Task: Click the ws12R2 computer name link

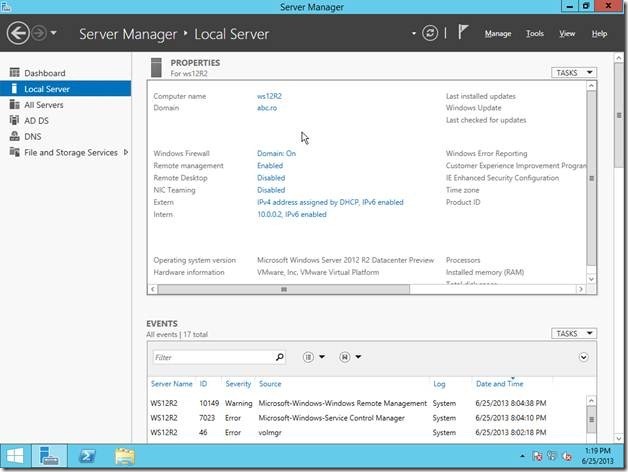Action: click(x=269, y=96)
